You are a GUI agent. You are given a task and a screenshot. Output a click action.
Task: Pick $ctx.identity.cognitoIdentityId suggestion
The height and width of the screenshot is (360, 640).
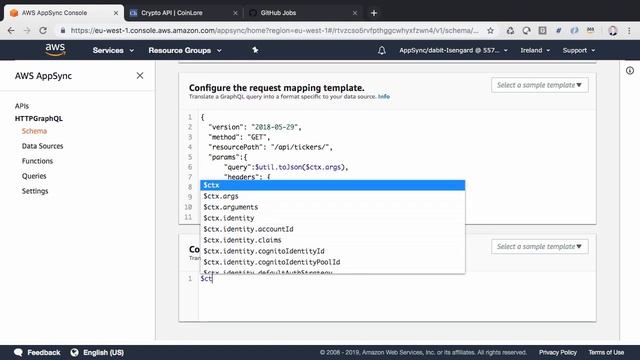point(332,251)
